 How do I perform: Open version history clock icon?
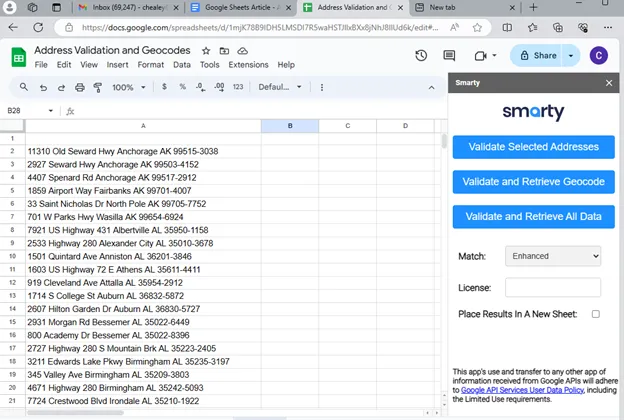pyautogui.click(x=421, y=56)
